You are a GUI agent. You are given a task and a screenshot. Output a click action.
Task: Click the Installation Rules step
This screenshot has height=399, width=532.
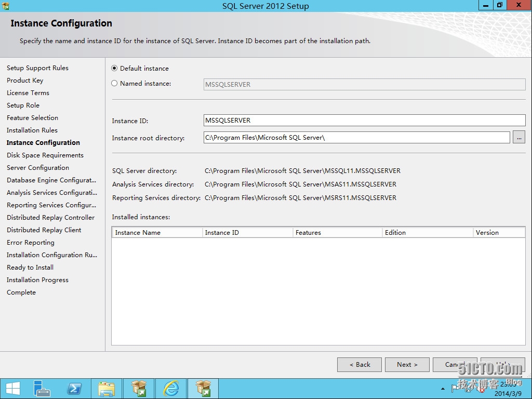[x=32, y=130]
